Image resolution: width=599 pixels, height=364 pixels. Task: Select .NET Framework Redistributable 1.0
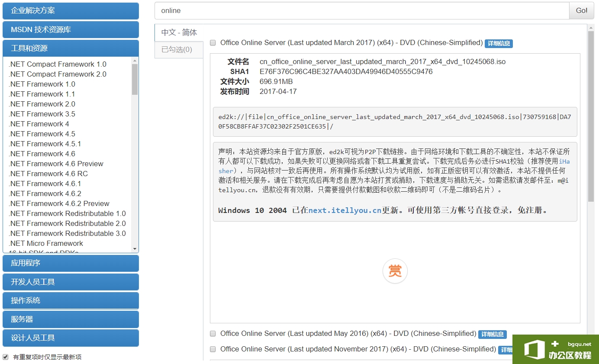point(67,213)
